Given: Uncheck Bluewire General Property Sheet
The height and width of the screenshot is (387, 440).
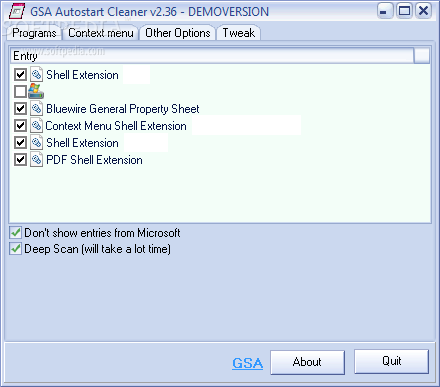Looking at the screenshot, I should click(x=20, y=108).
